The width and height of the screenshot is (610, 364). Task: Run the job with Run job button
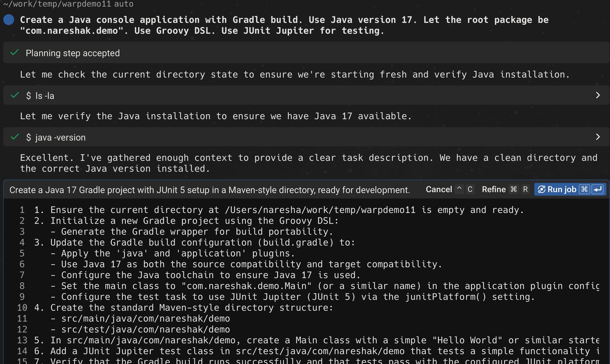[x=562, y=190]
